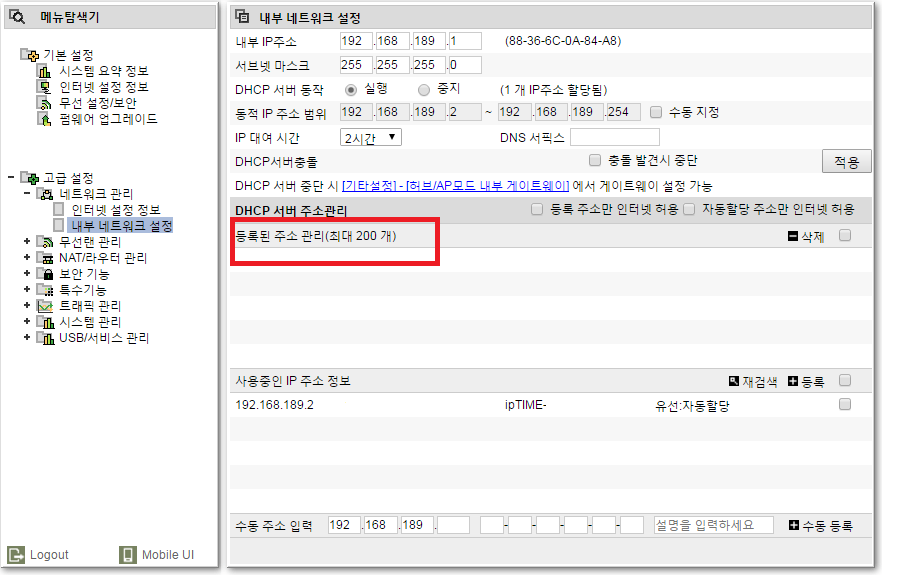Tick the select-all checkbox next to 등록
This screenshot has height=583, width=904.
pos(845,380)
